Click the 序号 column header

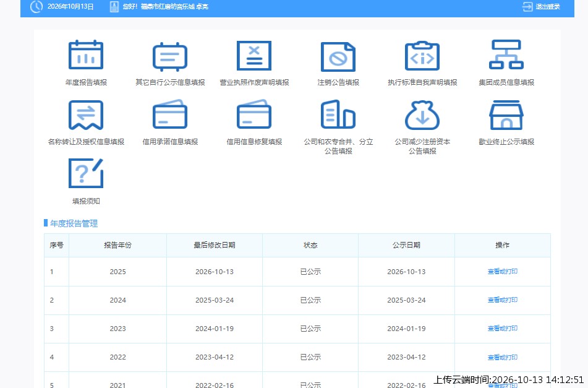57,245
